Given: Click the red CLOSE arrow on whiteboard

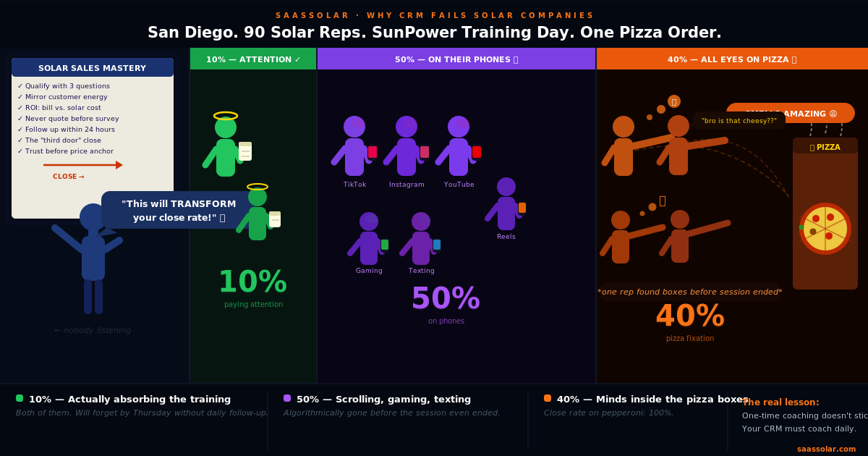Looking at the screenshot, I should (82, 165).
